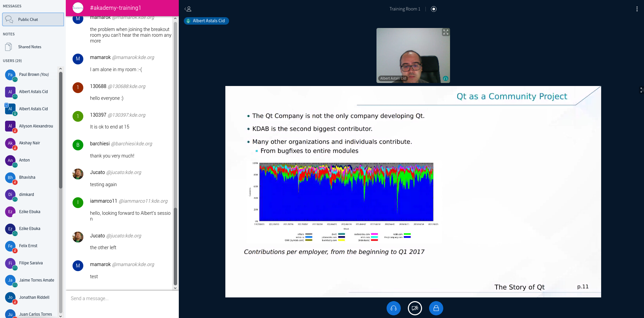
Task: Make the presentation fullscreen
Action: click(642, 90)
